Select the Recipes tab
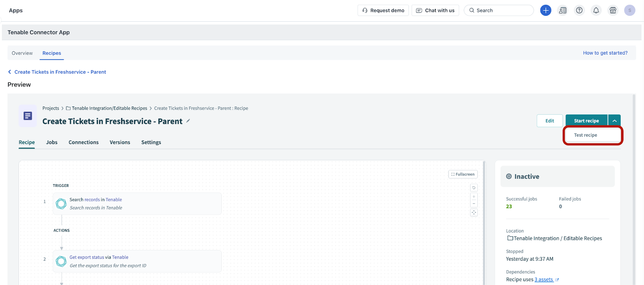644x285 pixels. [52, 53]
